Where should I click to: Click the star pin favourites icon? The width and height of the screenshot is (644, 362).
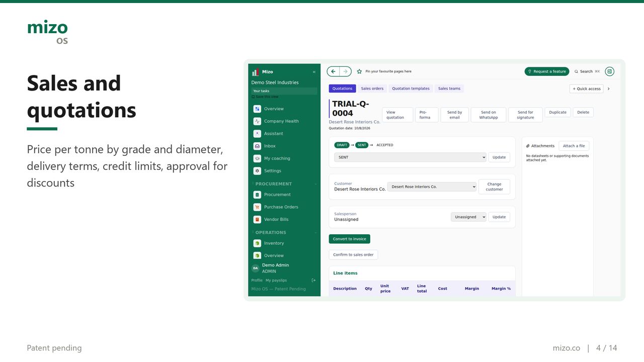click(359, 71)
